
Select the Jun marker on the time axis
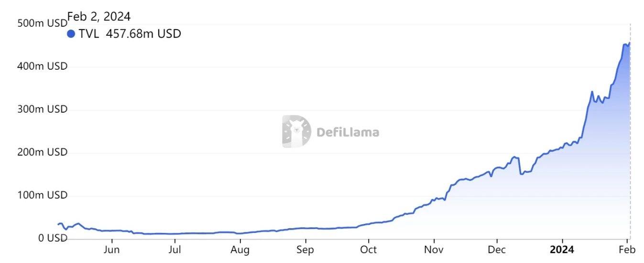point(111,250)
